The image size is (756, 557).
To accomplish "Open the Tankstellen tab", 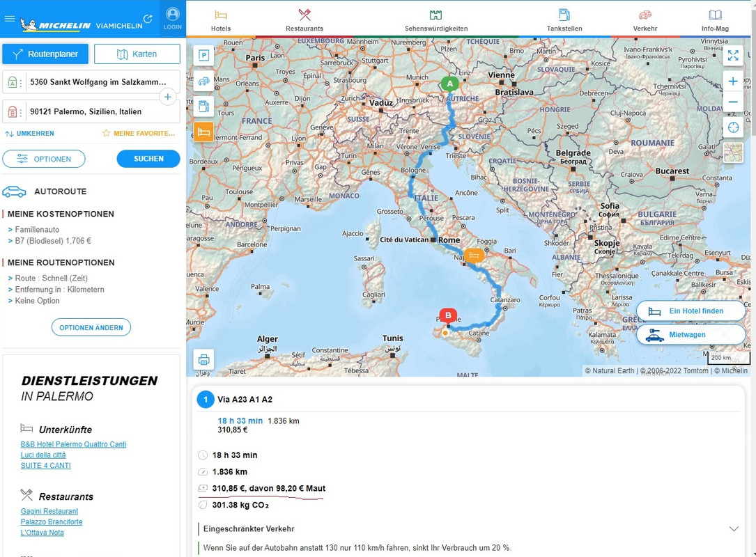I will (564, 20).
